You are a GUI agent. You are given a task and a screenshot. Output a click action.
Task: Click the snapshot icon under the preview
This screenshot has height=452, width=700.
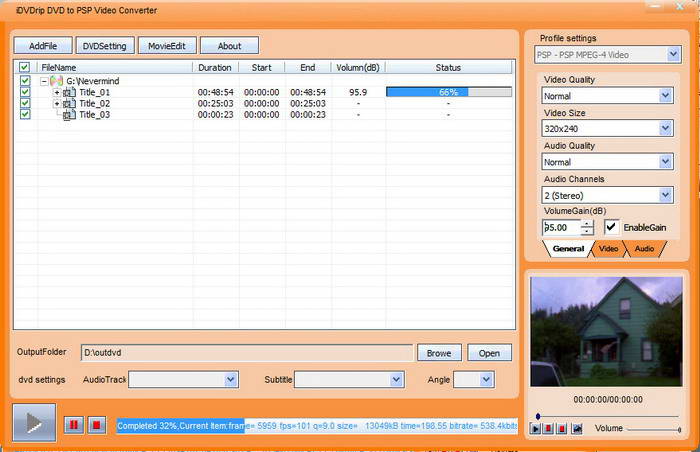pyautogui.click(x=576, y=428)
